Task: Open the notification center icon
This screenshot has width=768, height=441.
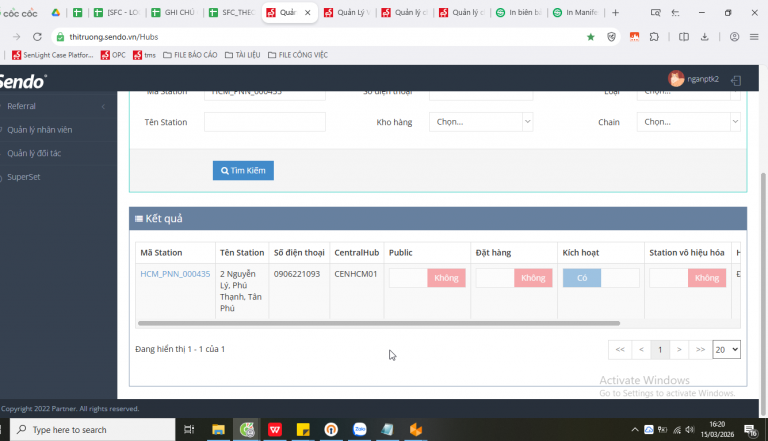Action: pyautogui.click(x=751, y=430)
